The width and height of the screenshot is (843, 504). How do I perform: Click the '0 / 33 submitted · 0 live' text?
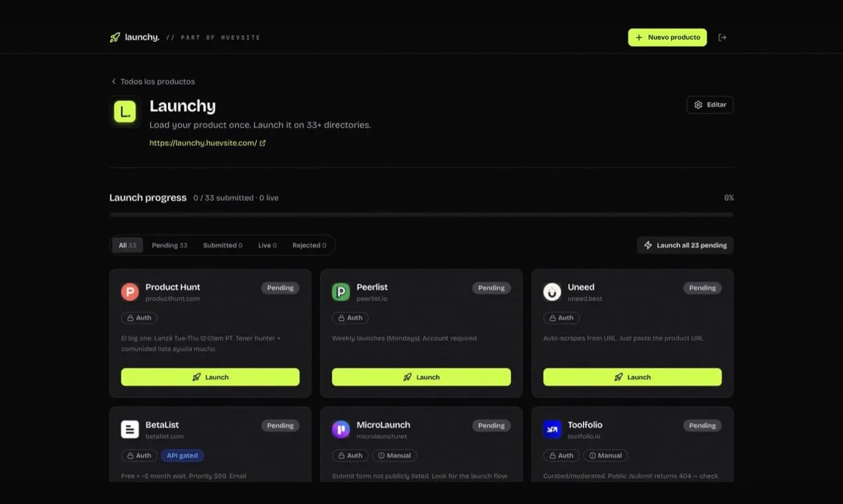236,198
